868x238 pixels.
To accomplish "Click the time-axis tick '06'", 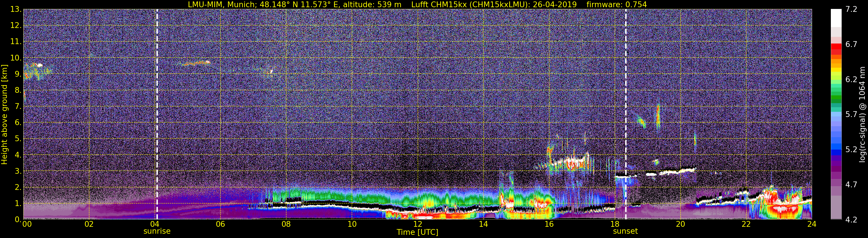I will point(220,224).
